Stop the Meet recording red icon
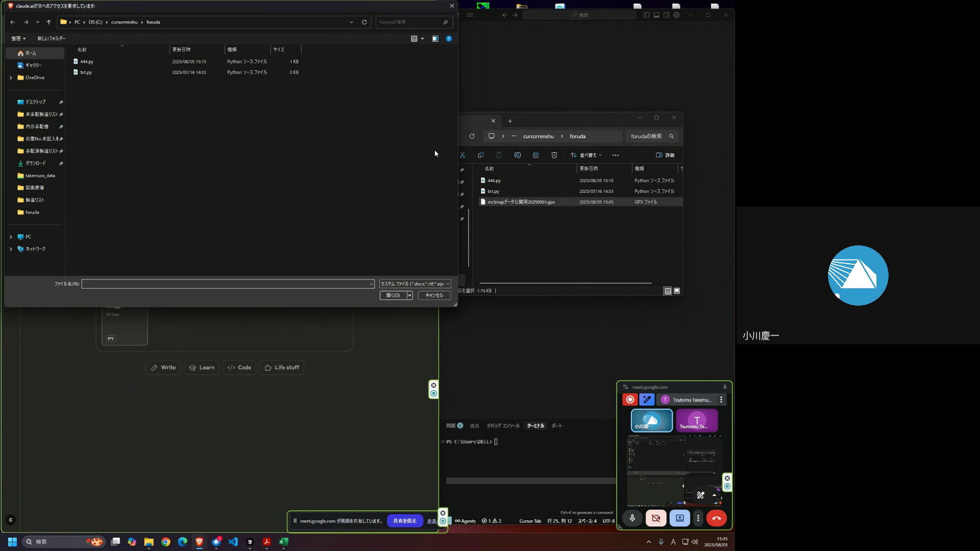This screenshot has height=551, width=980. (630, 400)
